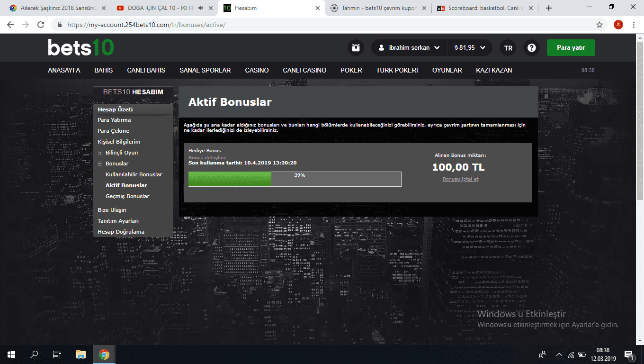Screen dimensions: 644x364
Task: Open File Explorer from taskbar
Action: pos(81,354)
